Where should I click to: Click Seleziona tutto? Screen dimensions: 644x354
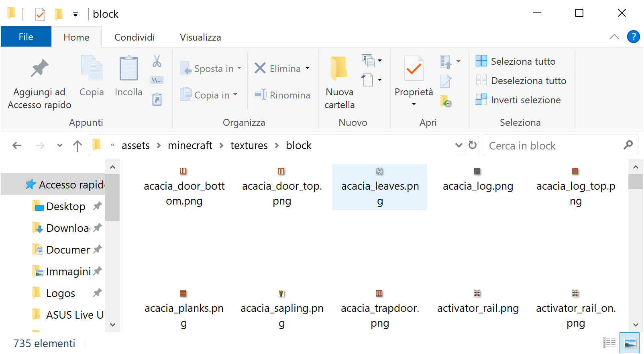pos(516,61)
